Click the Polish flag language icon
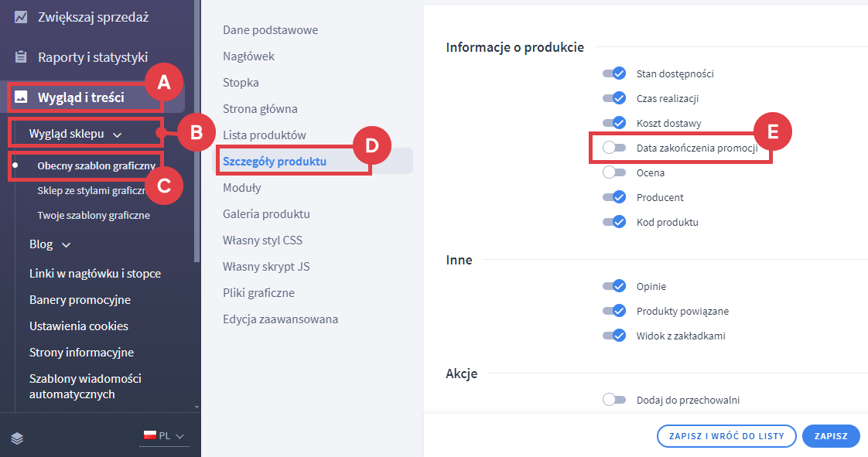This screenshot has height=457, width=868. click(x=149, y=436)
